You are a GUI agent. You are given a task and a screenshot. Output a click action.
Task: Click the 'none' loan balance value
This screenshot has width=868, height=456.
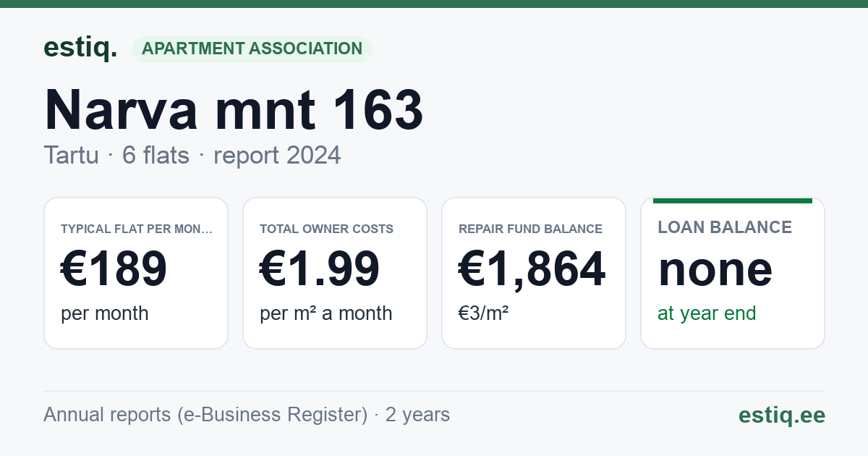[x=715, y=270]
